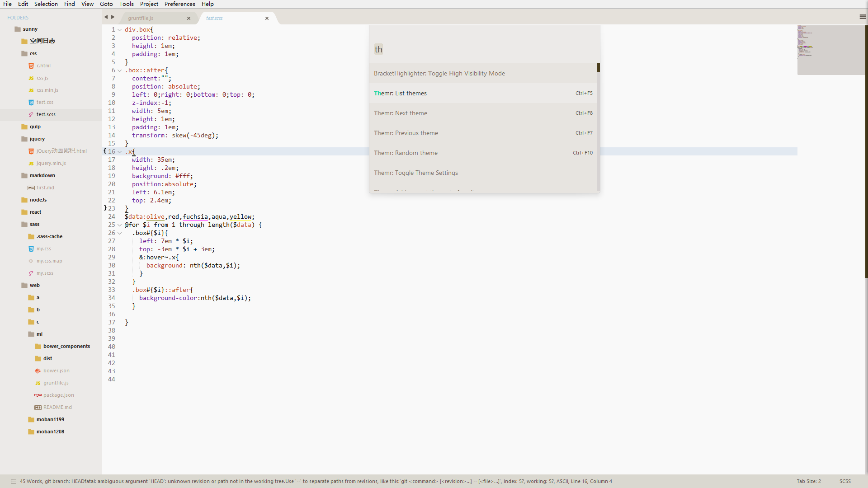Click the command palette scrollbar thumb
Screen dimensions: 868x488
(598, 68)
